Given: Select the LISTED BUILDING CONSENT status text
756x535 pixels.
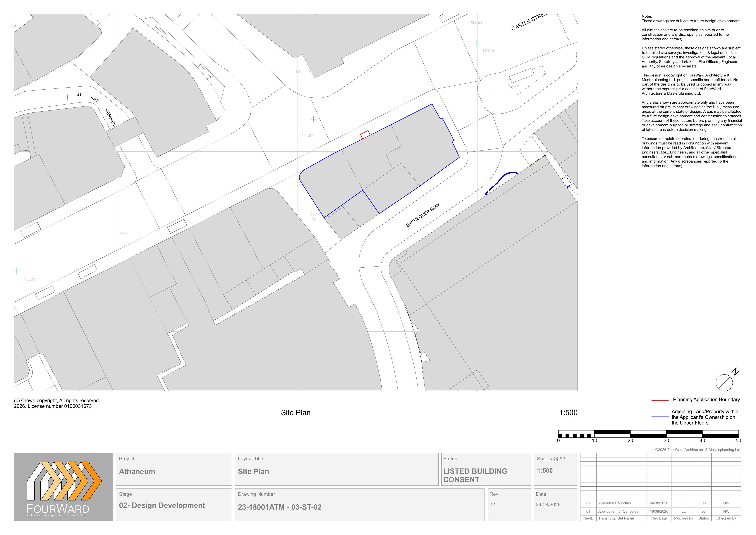Looking at the screenshot, I should click(x=475, y=476).
